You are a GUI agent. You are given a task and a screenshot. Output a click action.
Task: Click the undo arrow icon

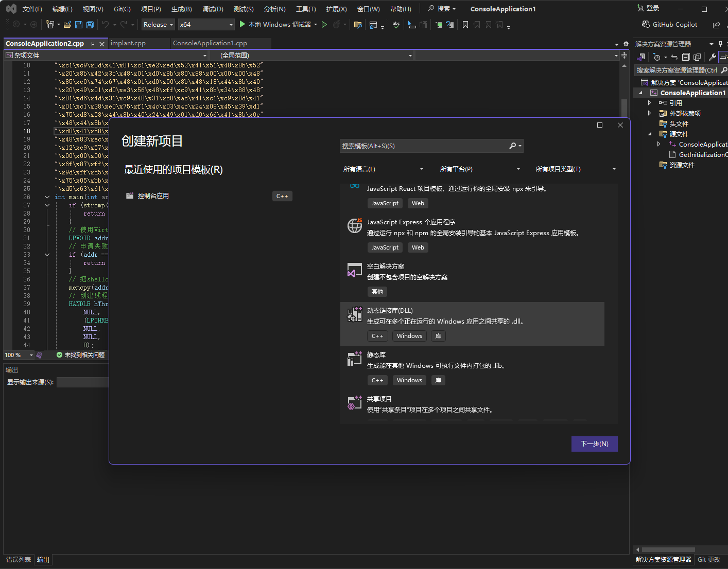(x=106, y=24)
